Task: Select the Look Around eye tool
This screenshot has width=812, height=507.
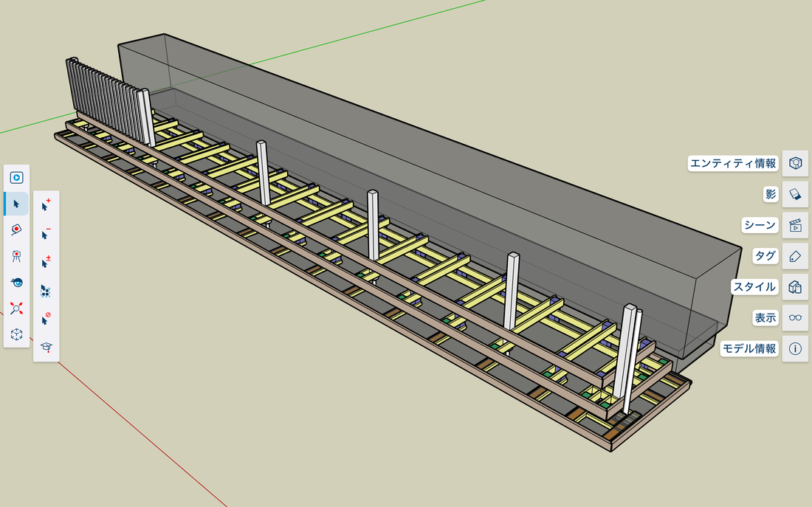Action: [16, 282]
